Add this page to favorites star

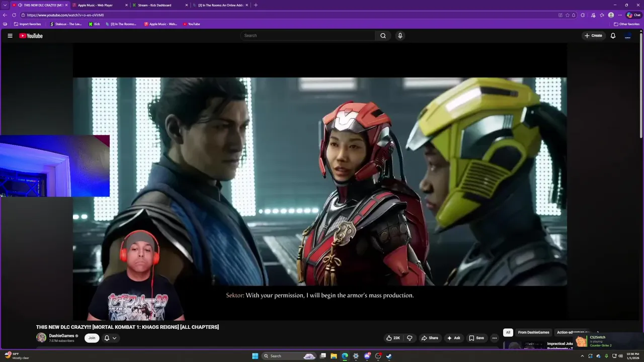coord(568,15)
